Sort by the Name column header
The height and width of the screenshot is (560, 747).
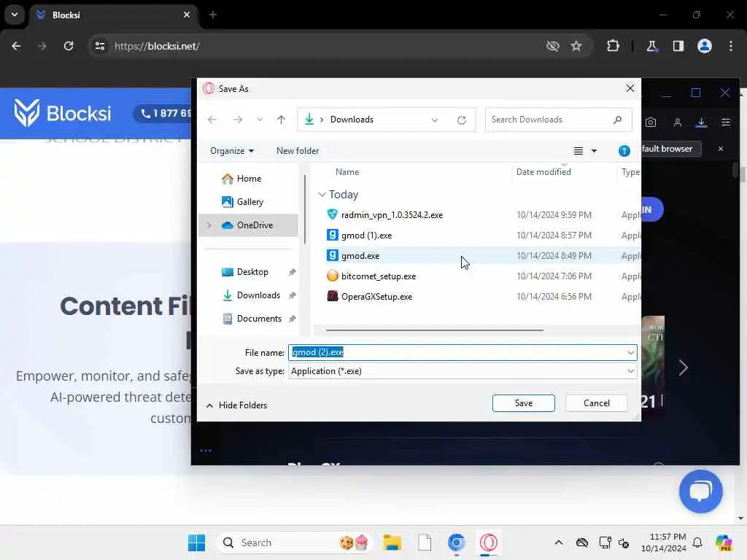point(347,172)
